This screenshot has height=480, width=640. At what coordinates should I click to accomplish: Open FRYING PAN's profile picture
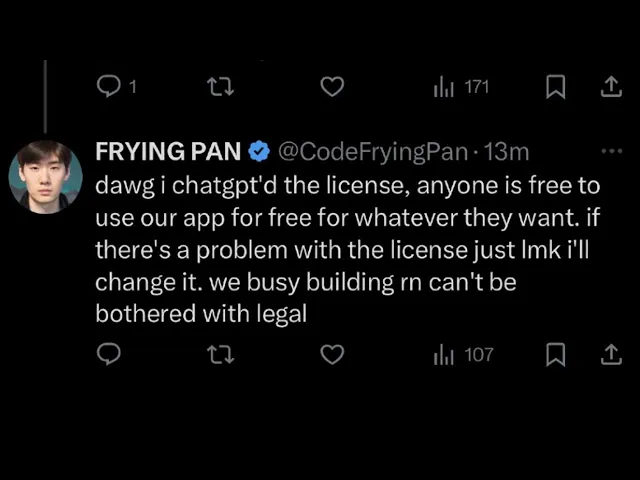point(45,175)
